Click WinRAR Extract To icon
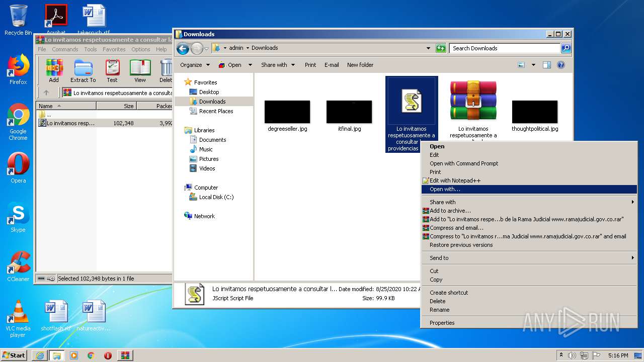 tap(83, 71)
